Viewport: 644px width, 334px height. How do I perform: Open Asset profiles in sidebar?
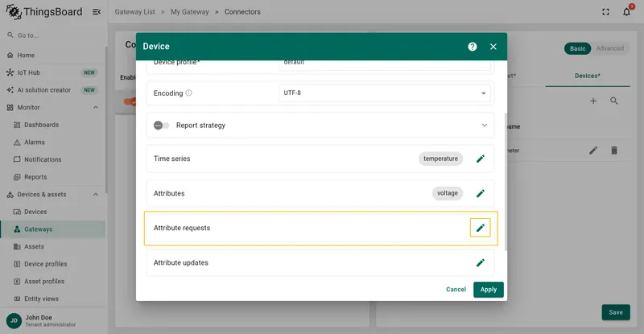52,282
